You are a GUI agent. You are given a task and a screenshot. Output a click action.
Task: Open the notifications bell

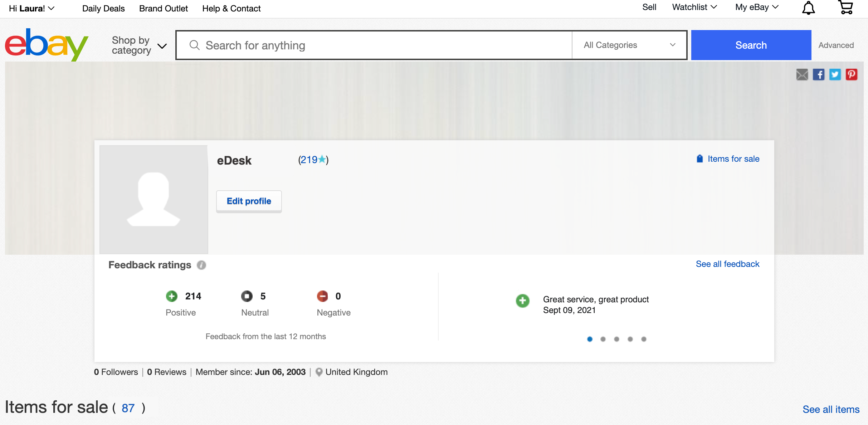coord(808,8)
